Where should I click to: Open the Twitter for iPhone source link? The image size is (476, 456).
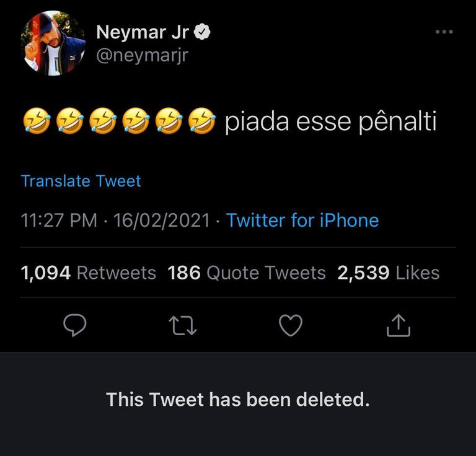click(x=302, y=220)
